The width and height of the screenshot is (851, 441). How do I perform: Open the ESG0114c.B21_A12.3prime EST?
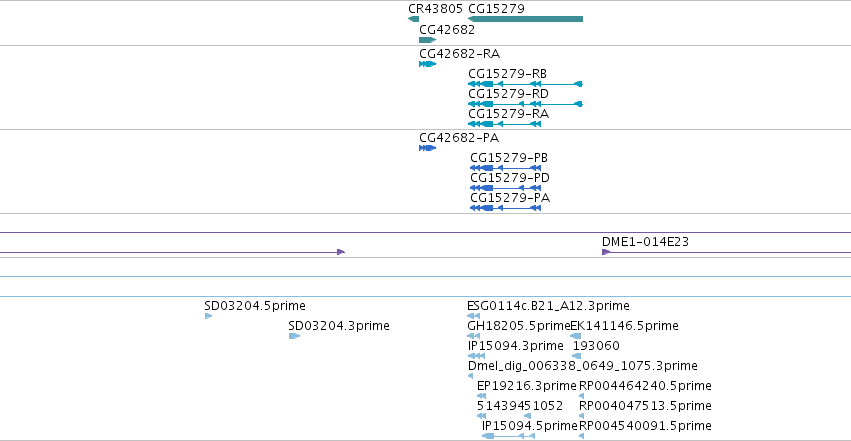tap(548, 306)
